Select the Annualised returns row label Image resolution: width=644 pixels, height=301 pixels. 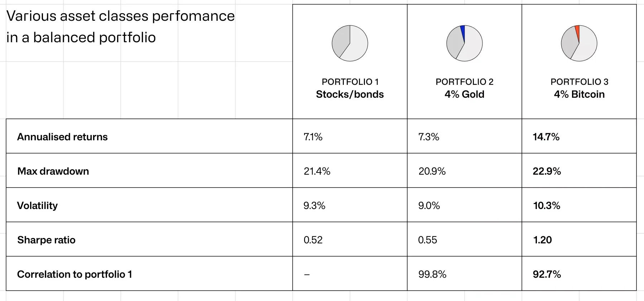(62, 137)
